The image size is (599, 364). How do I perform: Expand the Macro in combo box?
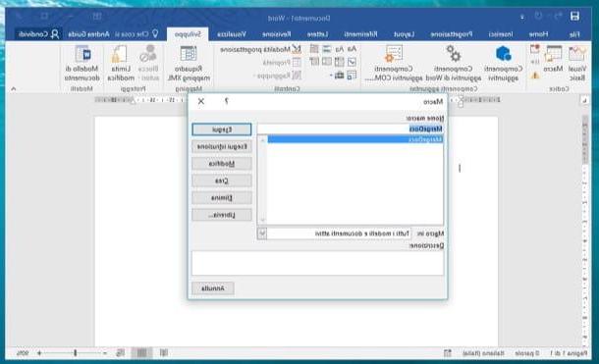tap(262, 234)
